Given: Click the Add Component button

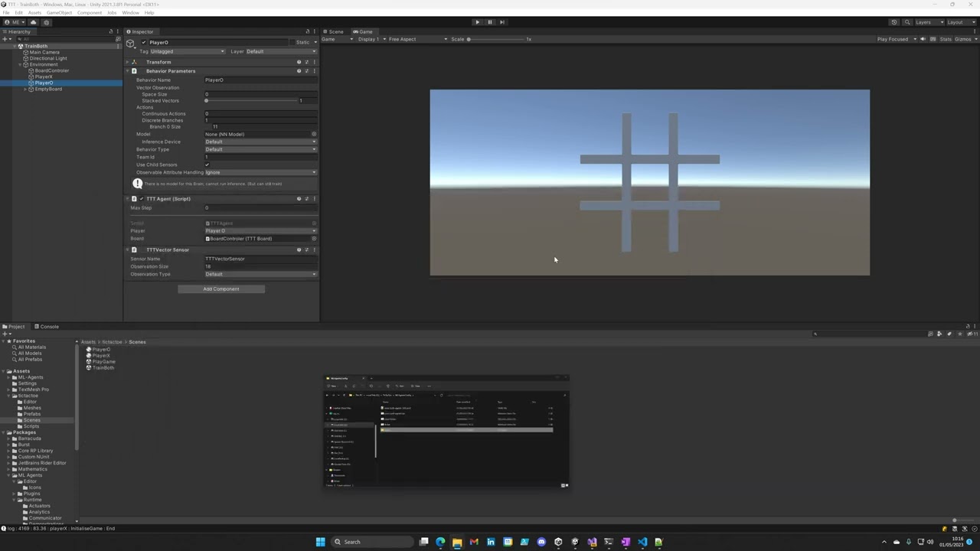Looking at the screenshot, I should pyautogui.click(x=221, y=289).
